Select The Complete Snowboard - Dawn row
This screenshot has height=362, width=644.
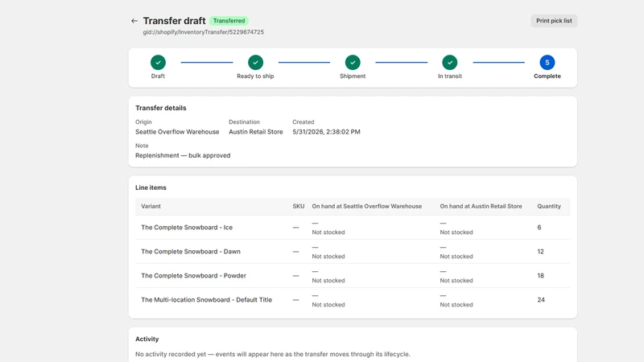coord(353,252)
